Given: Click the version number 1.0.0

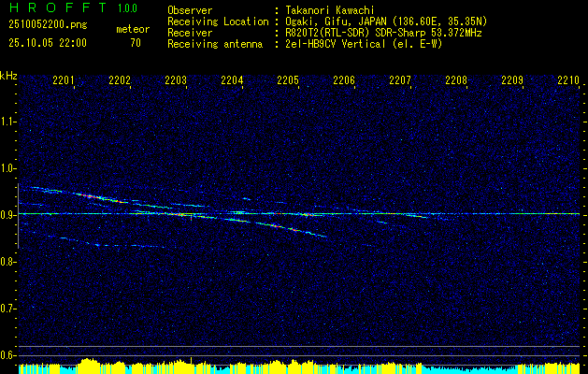Looking at the screenshot, I should point(127,8).
